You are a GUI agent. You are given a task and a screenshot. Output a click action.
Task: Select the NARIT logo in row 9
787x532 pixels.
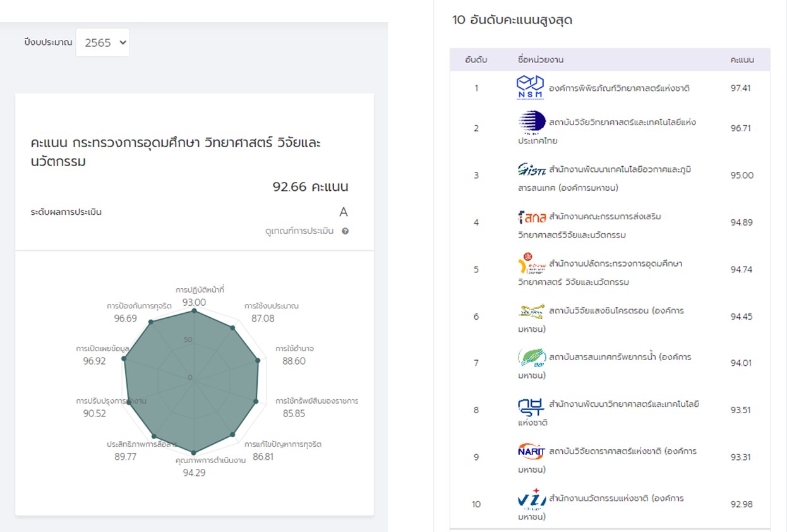(x=531, y=452)
